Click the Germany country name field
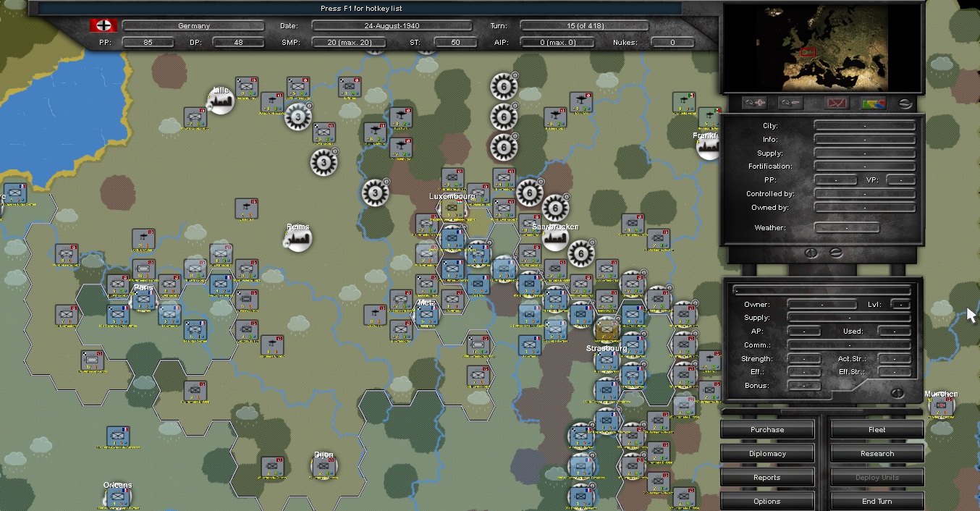Viewport: 980px width, 511px height. point(194,26)
